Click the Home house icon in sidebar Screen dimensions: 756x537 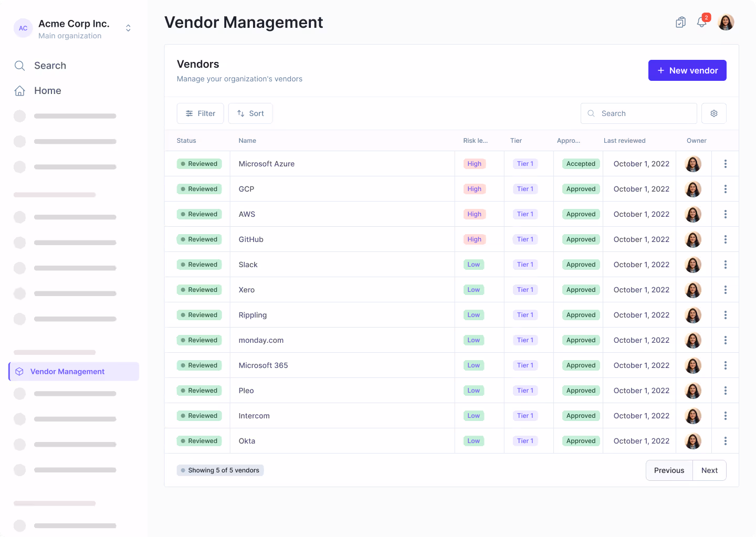click(20, 91)
